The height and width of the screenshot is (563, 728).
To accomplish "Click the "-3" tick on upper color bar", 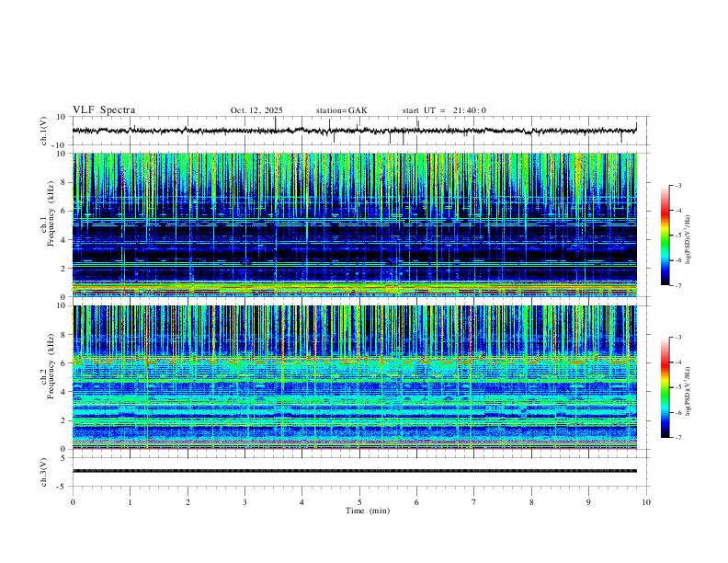I will pos(677,185).
